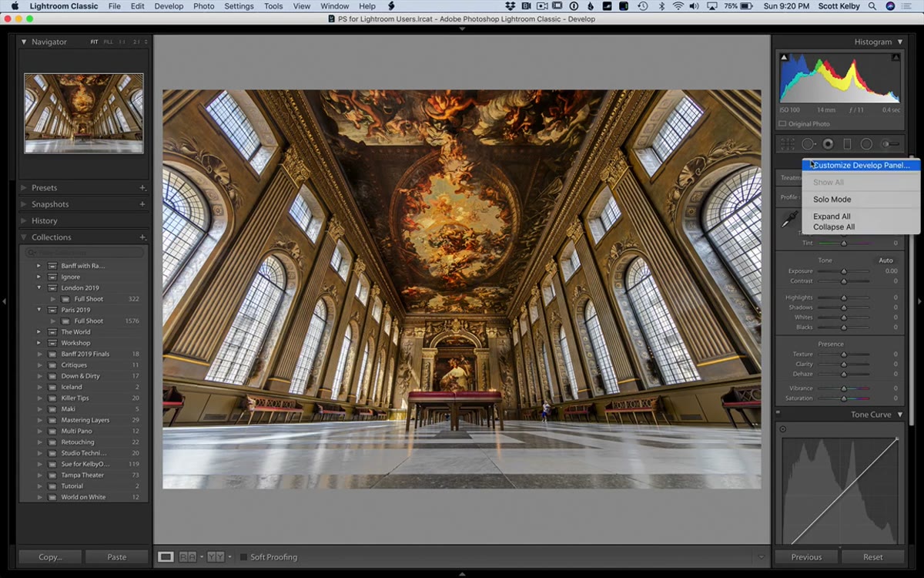Image resolution: width=924 pixels, height=578 pixels.
Task: Collapse the Collections panel
Action: 24,237
